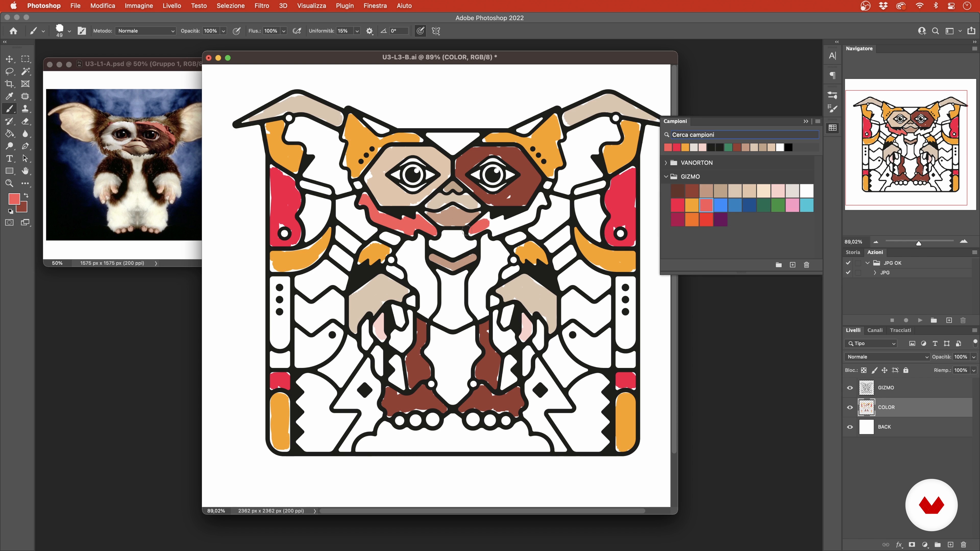Toggle checkmark for JPG OK action set
980x551 pixels.
pos(848,263)
